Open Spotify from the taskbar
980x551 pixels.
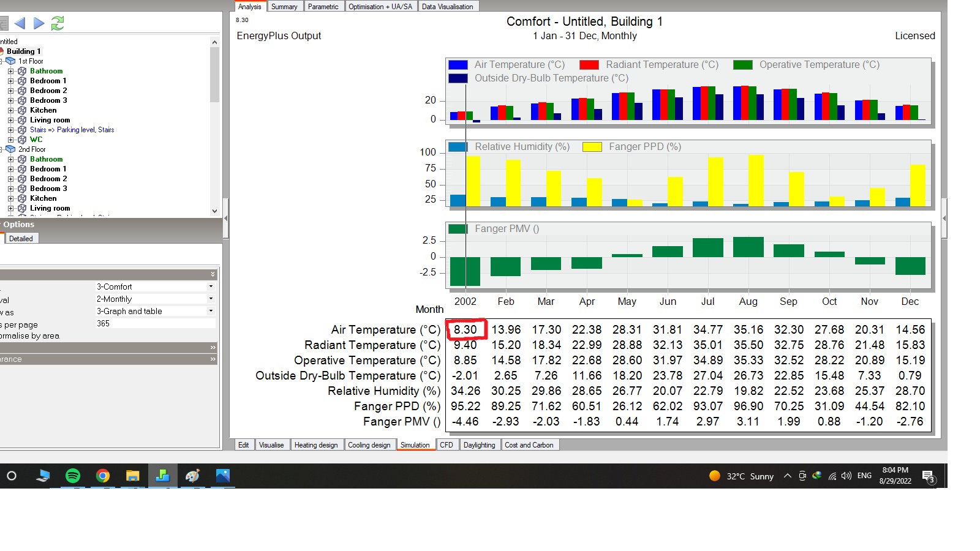point(73,476)
